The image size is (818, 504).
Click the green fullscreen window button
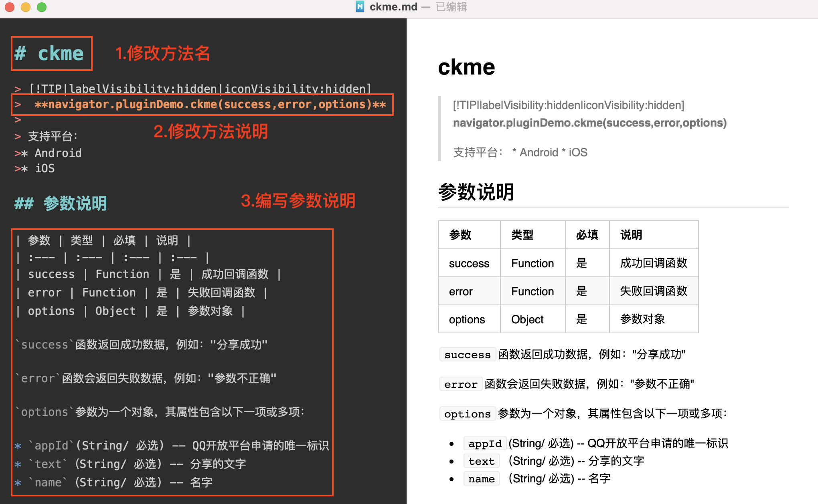pos(42,7)
